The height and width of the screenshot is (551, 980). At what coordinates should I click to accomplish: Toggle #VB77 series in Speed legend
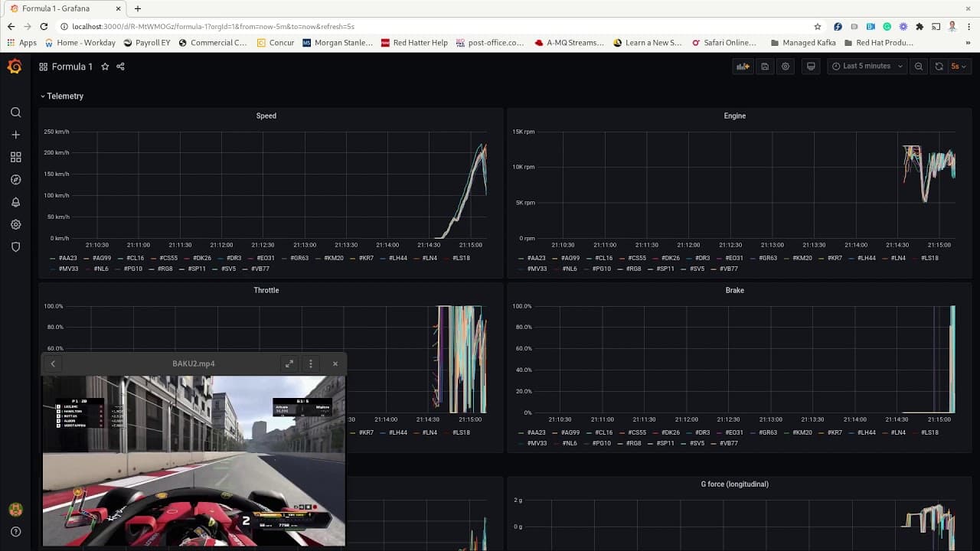260,269
